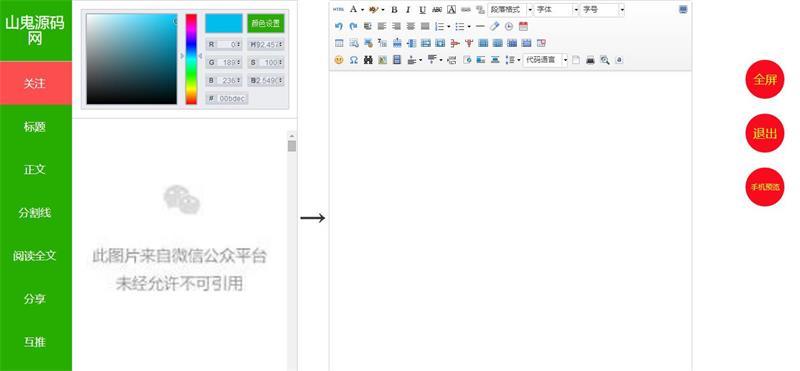Expand unordered list style dropdown arrow
Image resolution: width=800 pixels, height=371 pixels.
click(469, 27)
